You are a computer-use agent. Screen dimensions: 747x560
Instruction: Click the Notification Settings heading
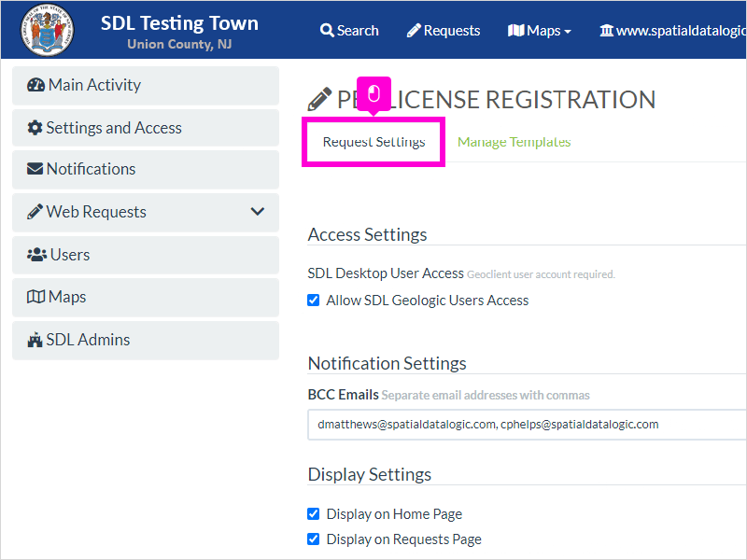[387, 363]
